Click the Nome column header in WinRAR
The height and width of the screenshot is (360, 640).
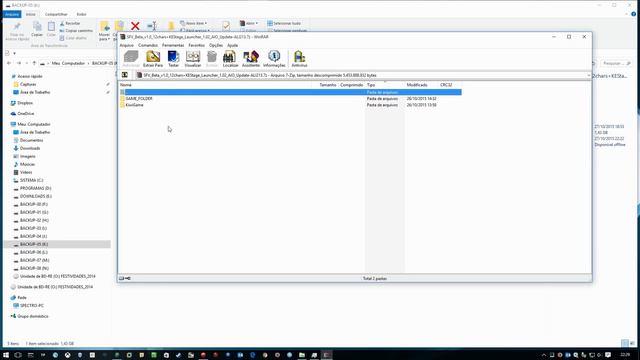[x=126, y=85]
